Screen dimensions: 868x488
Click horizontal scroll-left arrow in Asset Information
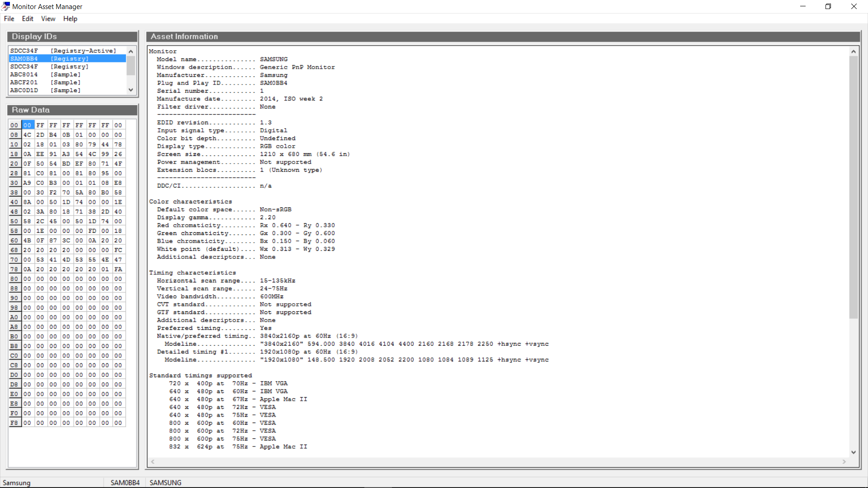[x=153, y=462]
